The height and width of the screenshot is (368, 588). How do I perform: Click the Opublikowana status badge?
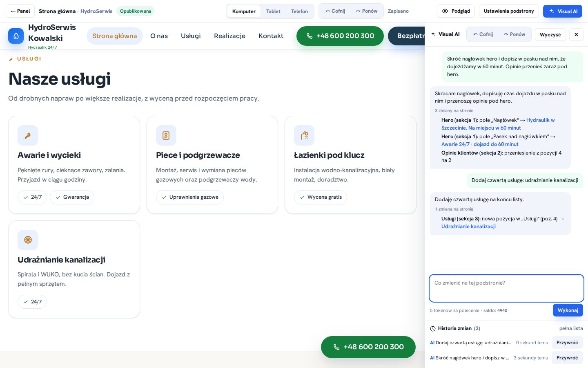(136, 11)
